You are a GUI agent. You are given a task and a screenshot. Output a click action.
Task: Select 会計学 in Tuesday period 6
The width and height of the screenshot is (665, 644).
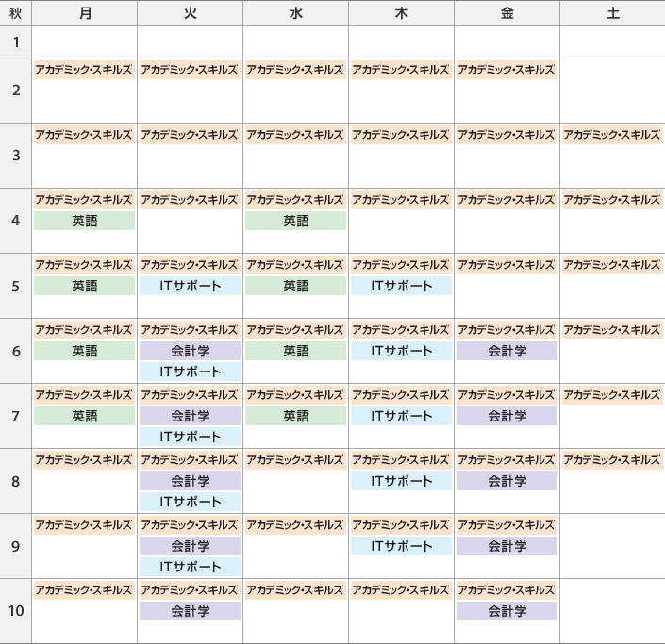pos(190,351)
